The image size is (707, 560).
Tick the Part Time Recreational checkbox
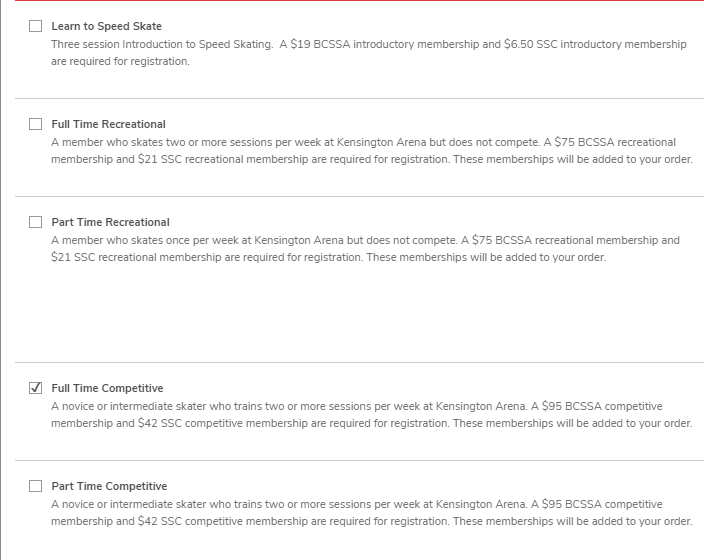[36, 222]
